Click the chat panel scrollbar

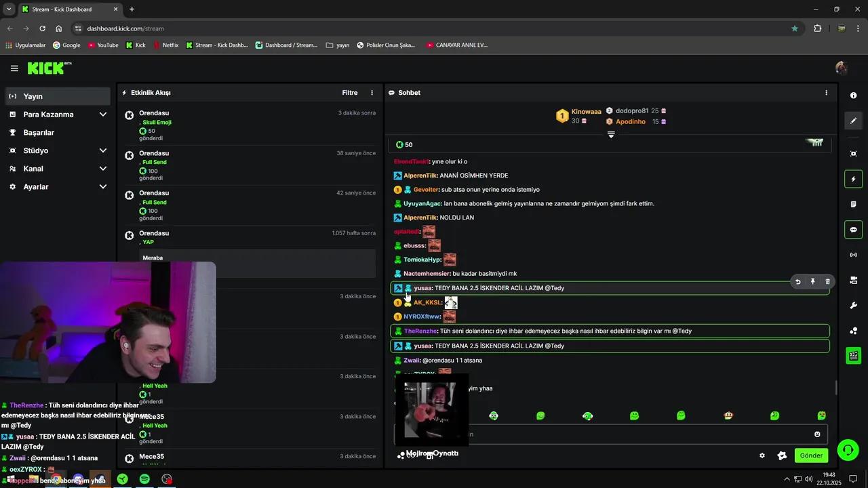point(836,388)
